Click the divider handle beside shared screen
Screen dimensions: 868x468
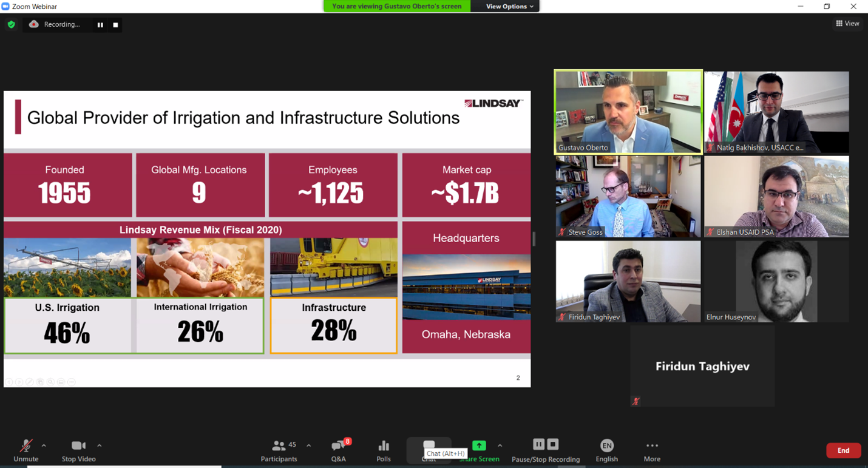pos(534,239)
